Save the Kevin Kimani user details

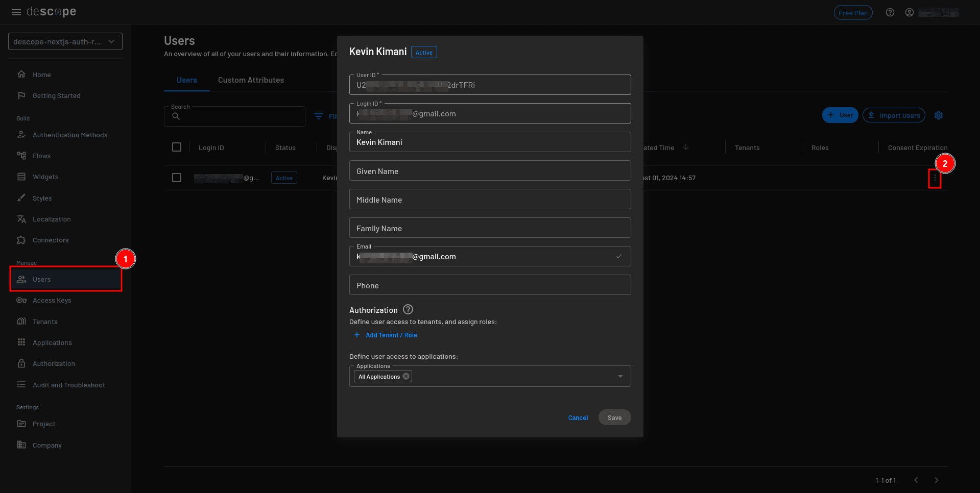pyautogui.click(x=614, y=417)
